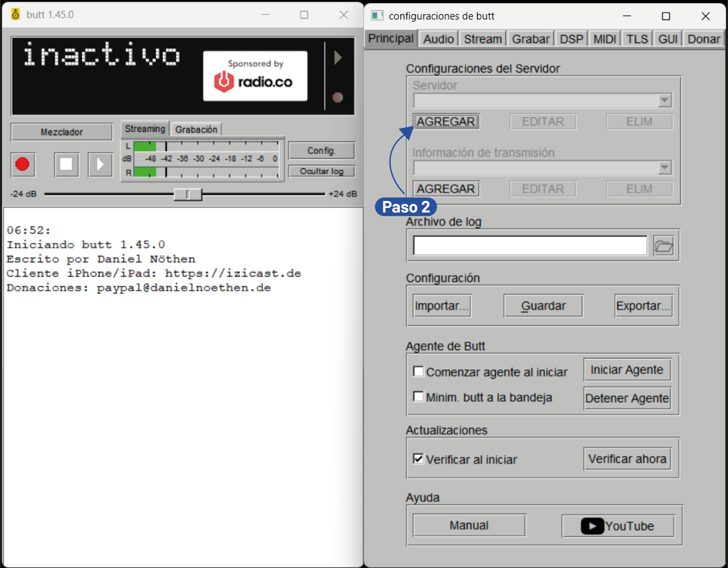Click AGREGAR under Servidor

(446, 122)
